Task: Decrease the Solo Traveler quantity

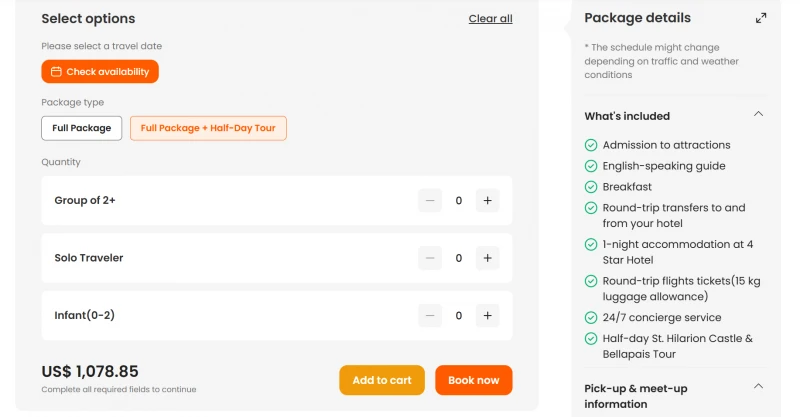Action: tap(430, 258)
